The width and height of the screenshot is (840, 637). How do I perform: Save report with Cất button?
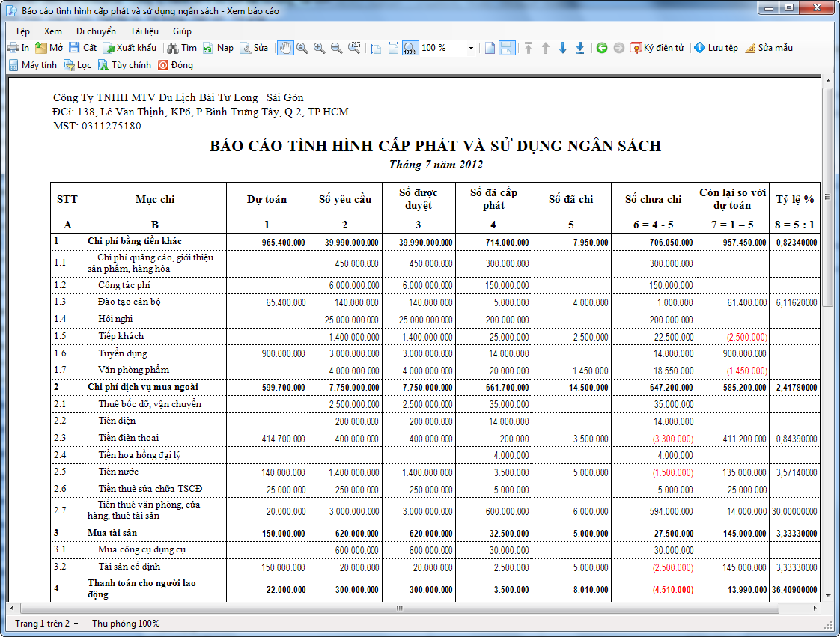click(82, 48)
